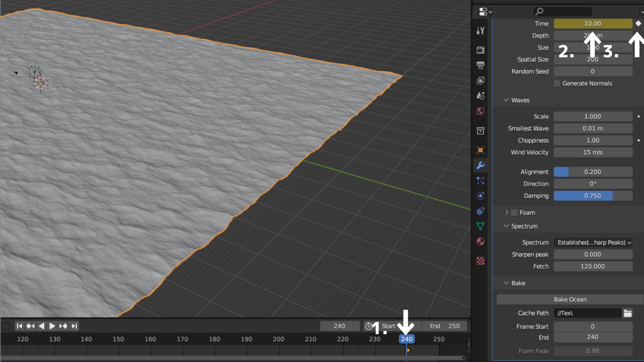The image size is (644, 362).
Task: Click the properties search field
Action: point(563,11)
